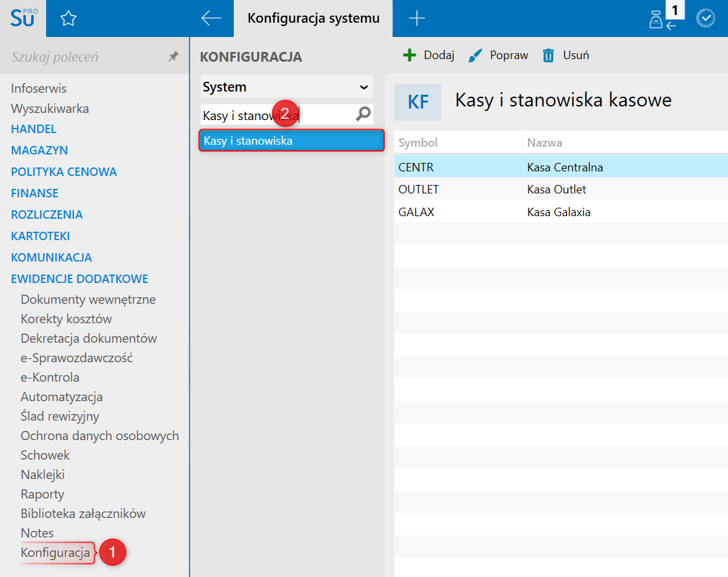Collapse the EWIDENCJE DODATKOWE section

pyautogui.click(x=79, y=278)
